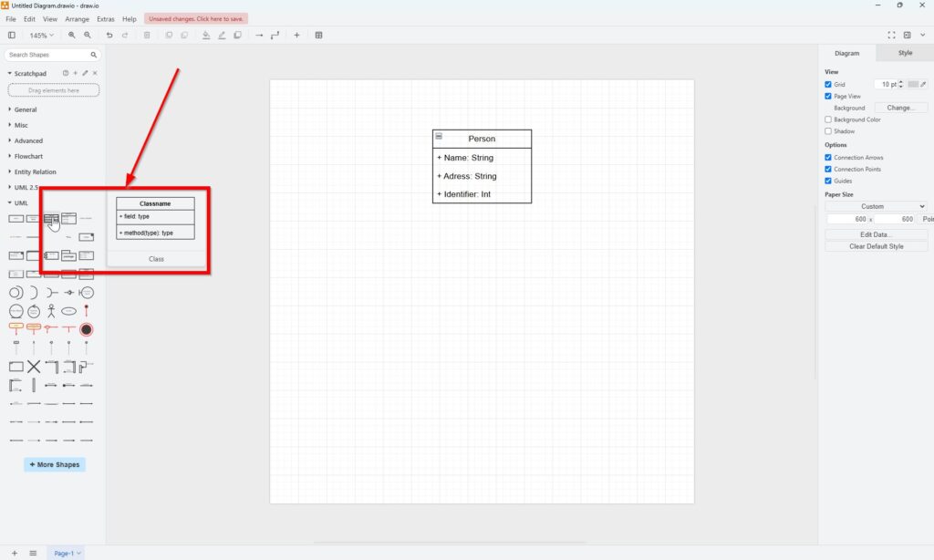The image size is (934, 560).
Task: Collapse the Person class with minus icon
Action: [x=439, y=136]
